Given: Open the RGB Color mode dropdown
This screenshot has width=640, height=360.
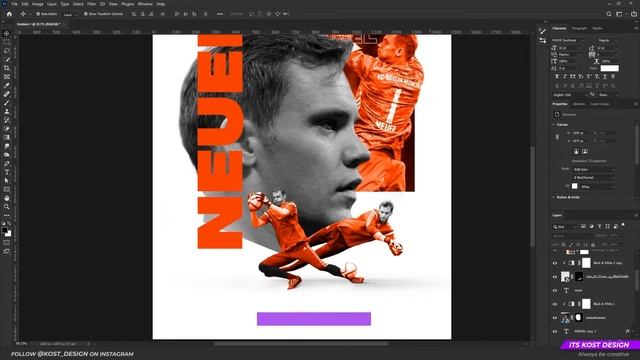Looking at the screenshot, I should tap(593, 169).
